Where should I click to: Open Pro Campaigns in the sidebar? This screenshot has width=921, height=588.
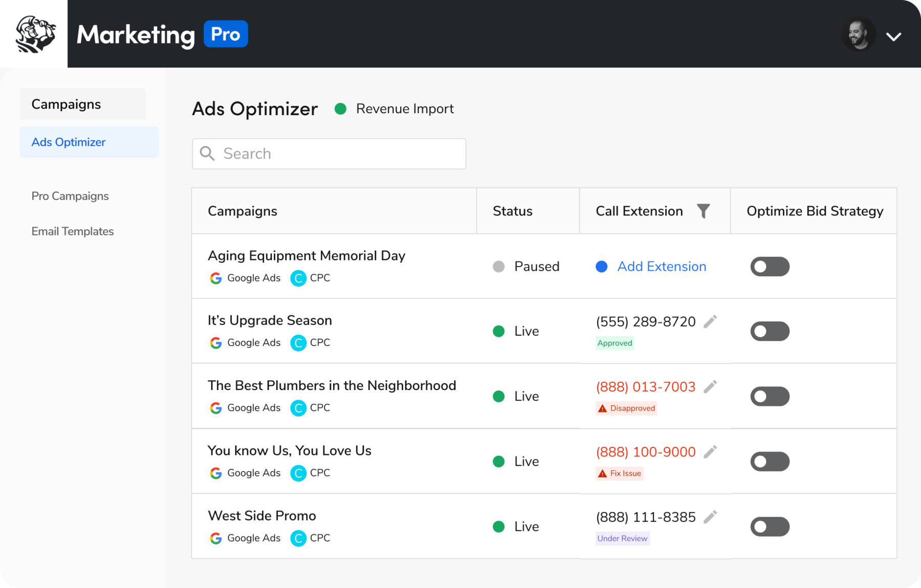coord(70,195)
